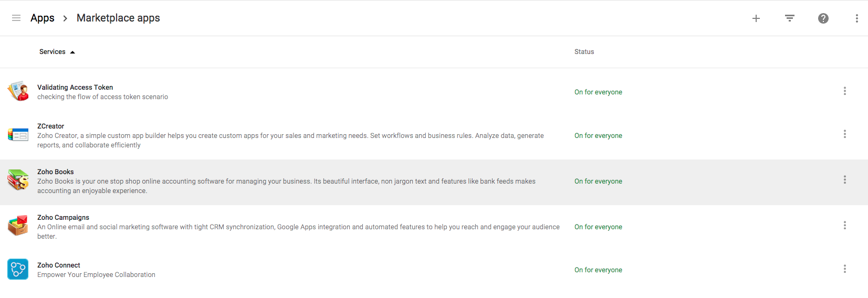This screenshot has width=868, height=298.
Task: Click the Zoho Books app icon
Action: (x=18, y=180)
